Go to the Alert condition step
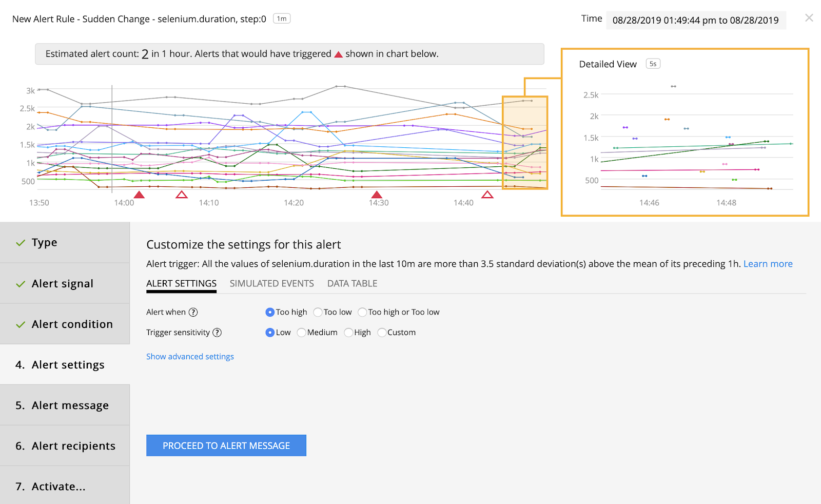Screen dimensions: 821x504 [65, 324]
